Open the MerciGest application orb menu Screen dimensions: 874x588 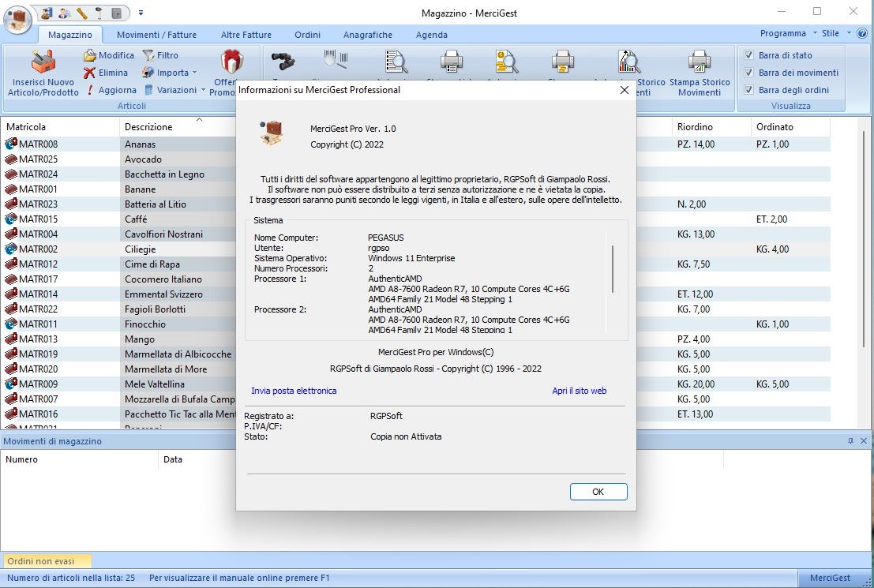click(x=18, y=18)
